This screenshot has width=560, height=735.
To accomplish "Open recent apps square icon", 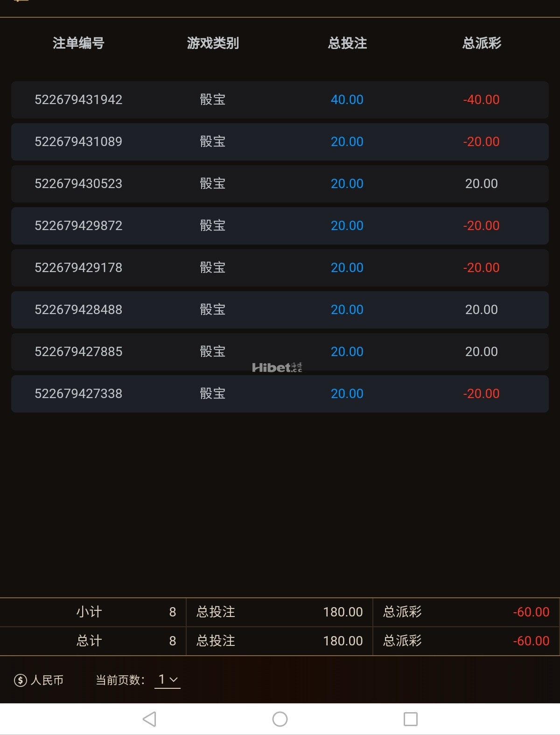I will coord(410,719).
